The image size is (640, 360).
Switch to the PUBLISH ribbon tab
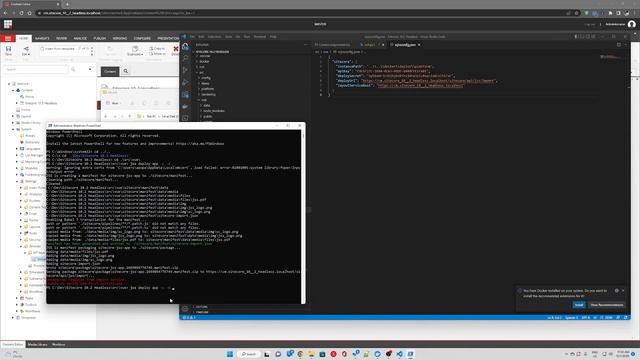click(100, 38)
